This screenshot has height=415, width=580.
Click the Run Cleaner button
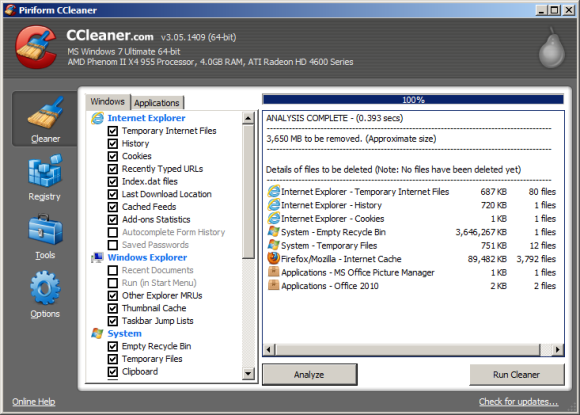click(x=517, y=375)
